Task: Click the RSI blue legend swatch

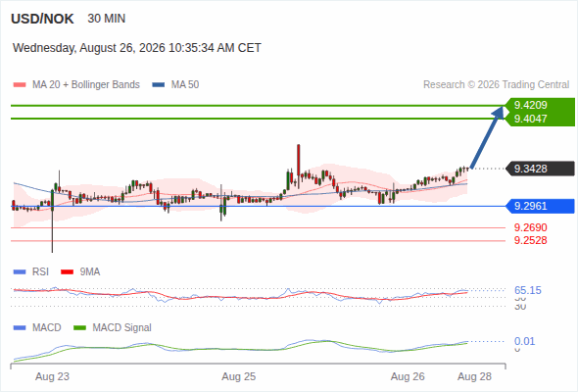Action: click(20, 272)
